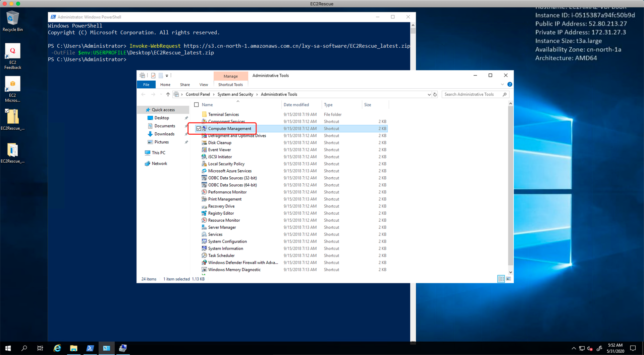The height and width of the screenshot is (355, 644).
Task: Open Customize Quick Access Toolbar dropdown
Action: click(x=167, y=76)
